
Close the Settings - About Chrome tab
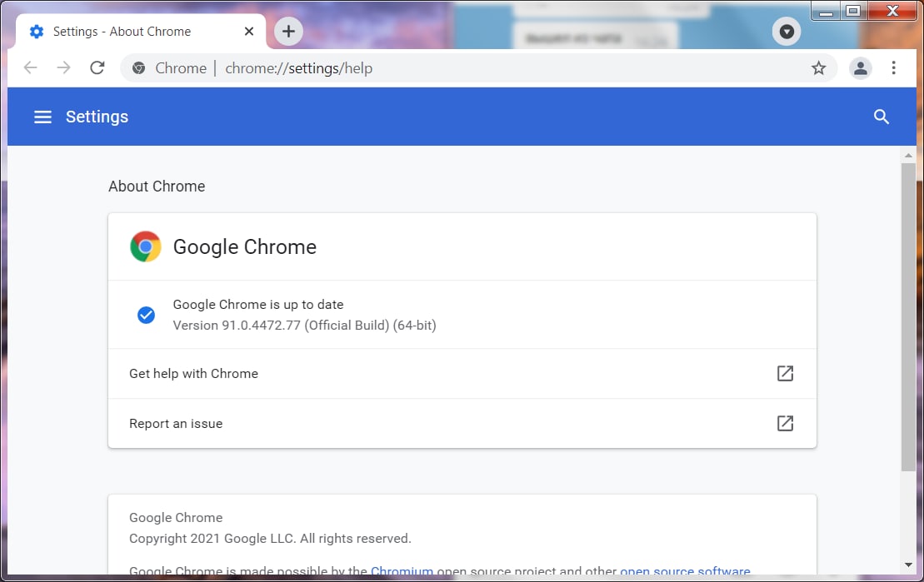tap(249, 31)
